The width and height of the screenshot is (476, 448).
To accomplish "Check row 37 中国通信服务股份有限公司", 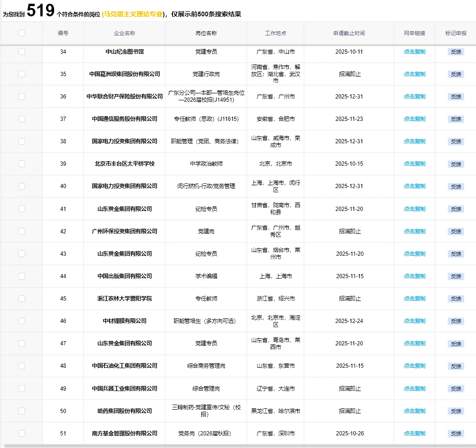I will [21, 119].
